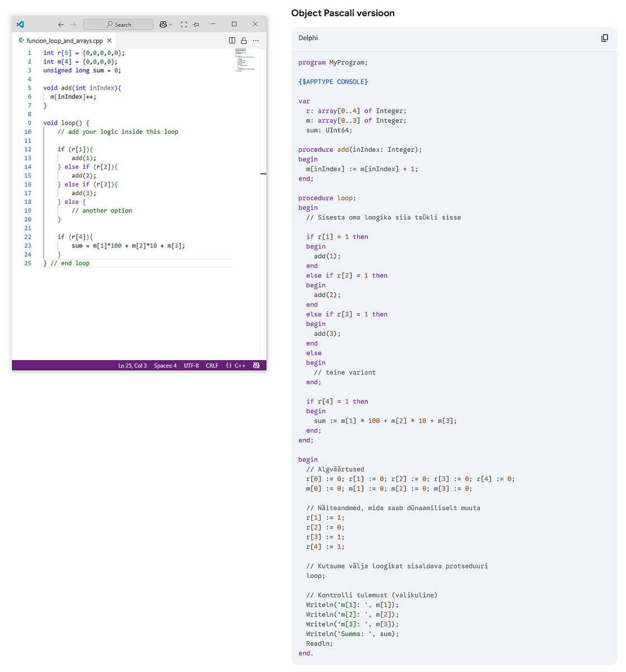Viewport: 626px width, 672px height.
Task: Expand the Copilot dropdown chevron
Action: [171, 25]
